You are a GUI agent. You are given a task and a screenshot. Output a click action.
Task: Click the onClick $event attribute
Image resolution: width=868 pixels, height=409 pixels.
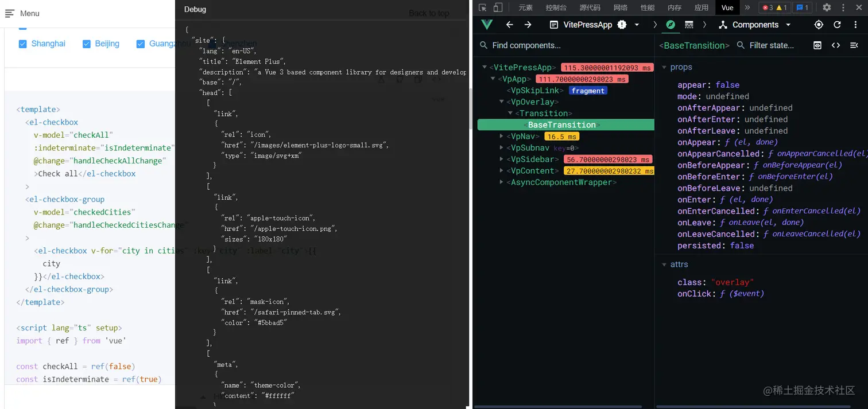(x=720, y=294)
